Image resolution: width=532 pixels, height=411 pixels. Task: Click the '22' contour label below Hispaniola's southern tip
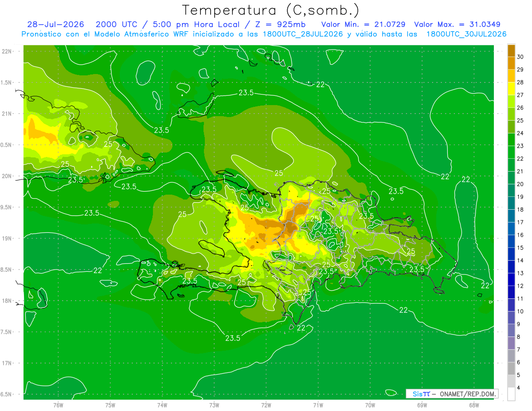(301, 328)
